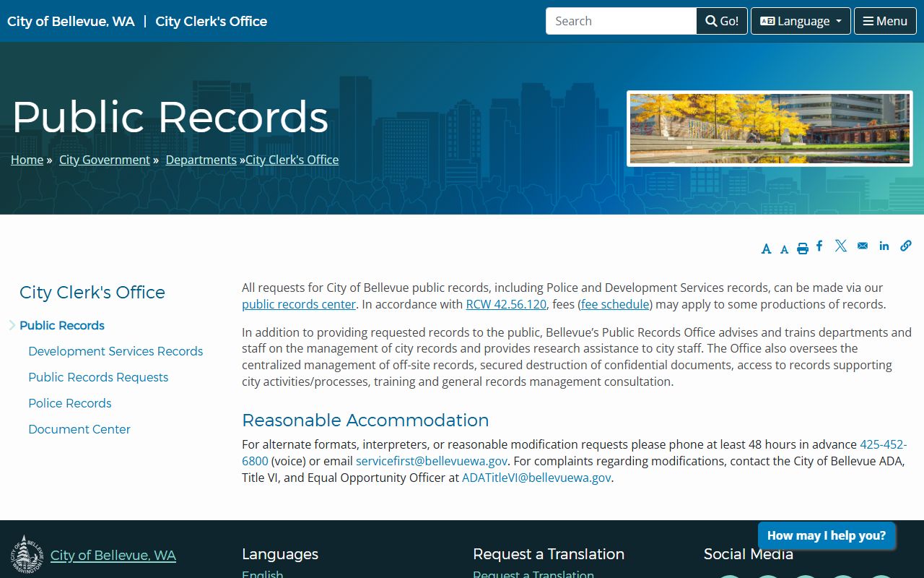Image resolution: width=924 pixels, height=578 pixels.
Task: Open the RCW 42.56.120 link
Action: click(506, 304)
